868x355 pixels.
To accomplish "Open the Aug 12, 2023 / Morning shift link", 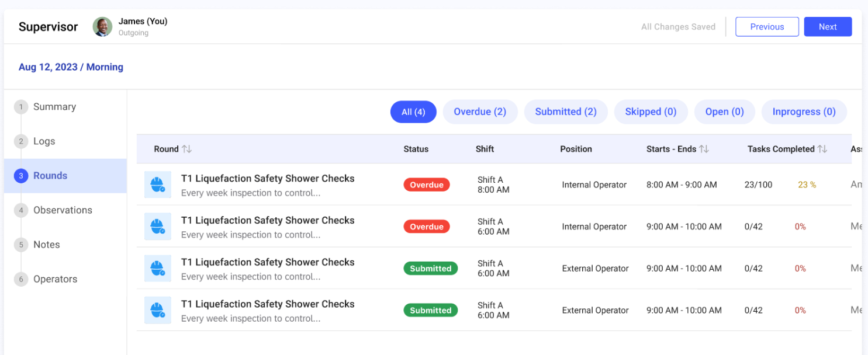I will click(71, 67).
